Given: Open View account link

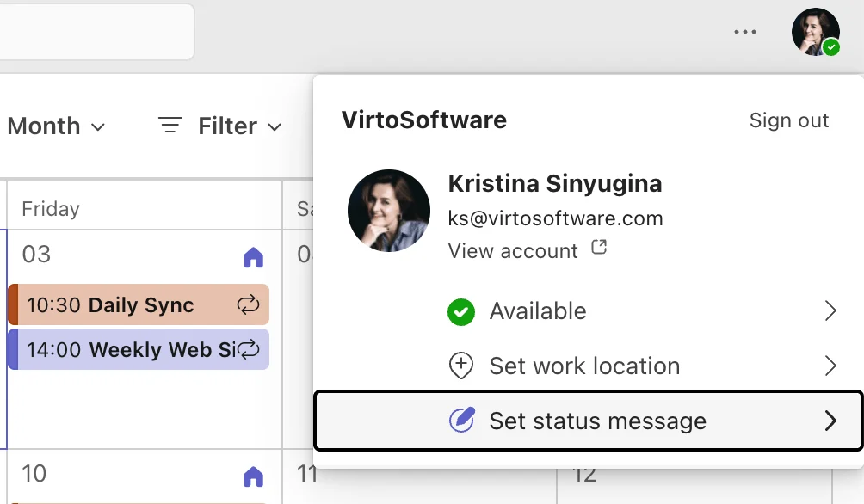Looking at the screenshot, I should [x=513, y=251].
